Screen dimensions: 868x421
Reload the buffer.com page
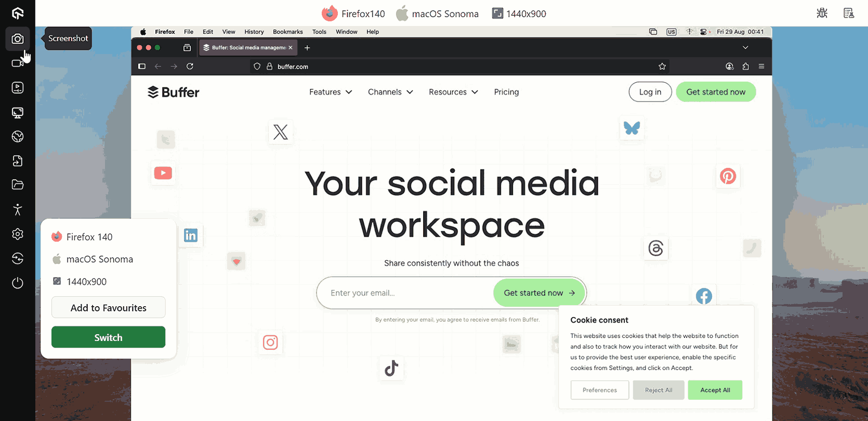click(190, 67)
